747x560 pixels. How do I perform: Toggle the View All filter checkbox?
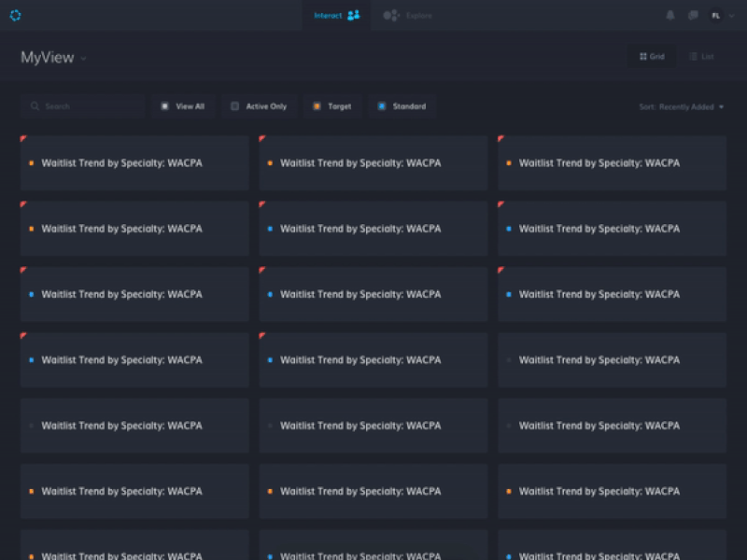pyautogui.click(x=164, y=106)
